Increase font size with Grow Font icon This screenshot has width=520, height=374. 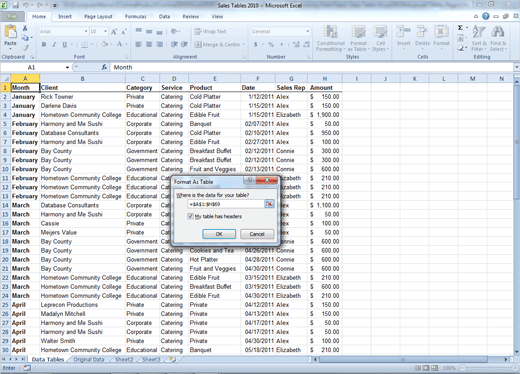(x=114, y=32)
